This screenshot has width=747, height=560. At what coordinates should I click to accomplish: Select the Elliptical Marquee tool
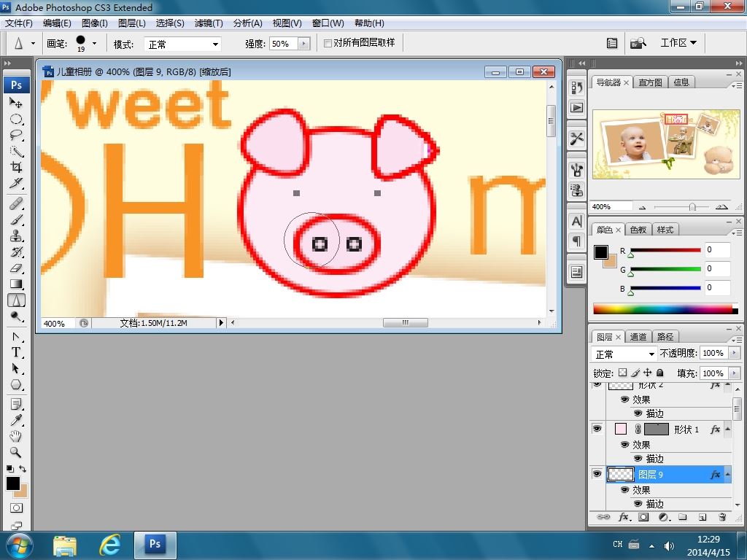16,119
